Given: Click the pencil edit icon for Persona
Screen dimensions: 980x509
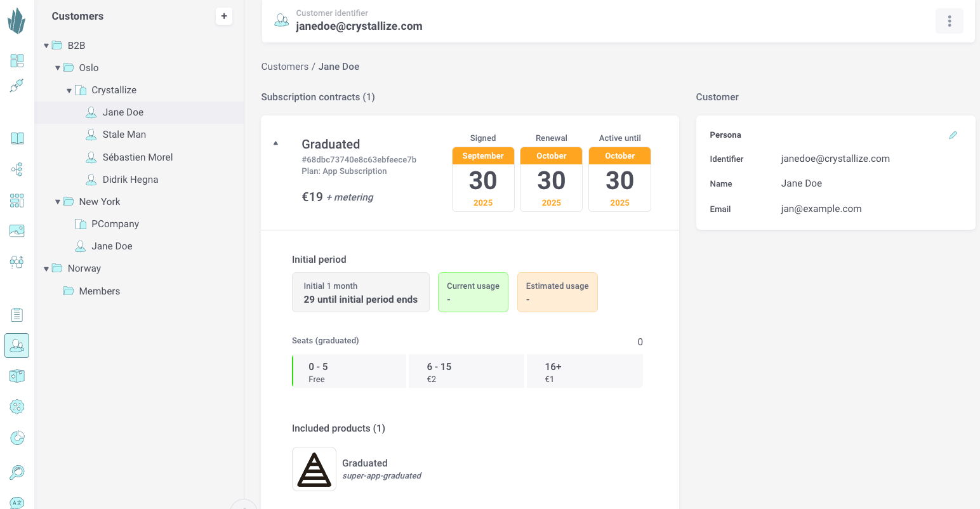Looking at the screenshot, I should [953, 135].
